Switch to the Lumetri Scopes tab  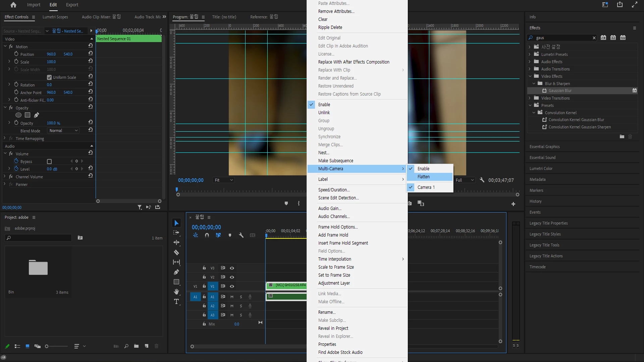click(x=55, y=17)
